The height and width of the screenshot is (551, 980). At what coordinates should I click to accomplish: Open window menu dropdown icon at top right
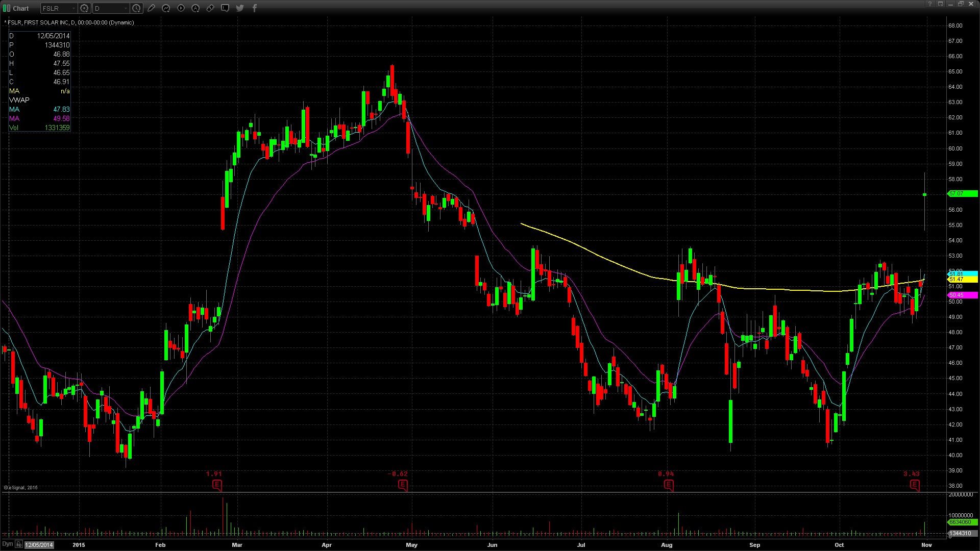(x=941, y=4)
